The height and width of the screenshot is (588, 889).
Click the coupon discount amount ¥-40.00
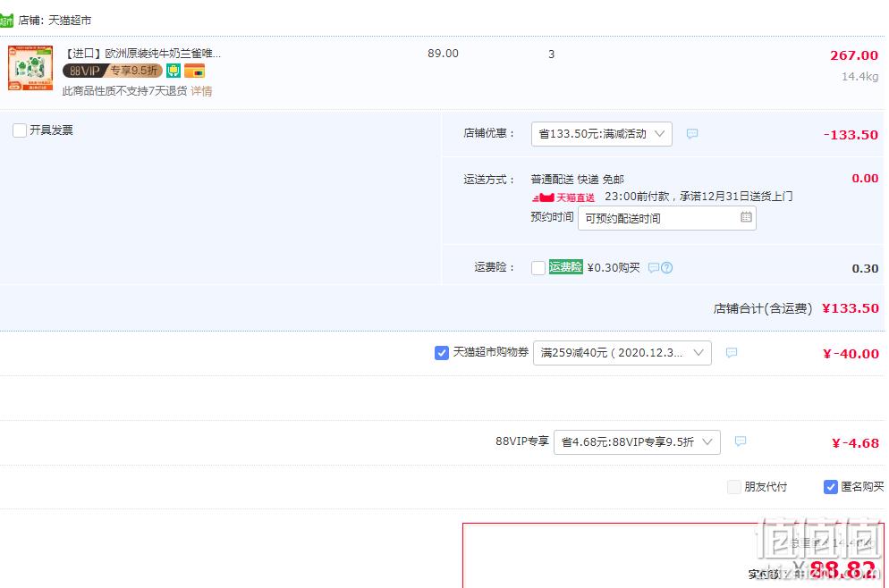[x=851, y=354]
